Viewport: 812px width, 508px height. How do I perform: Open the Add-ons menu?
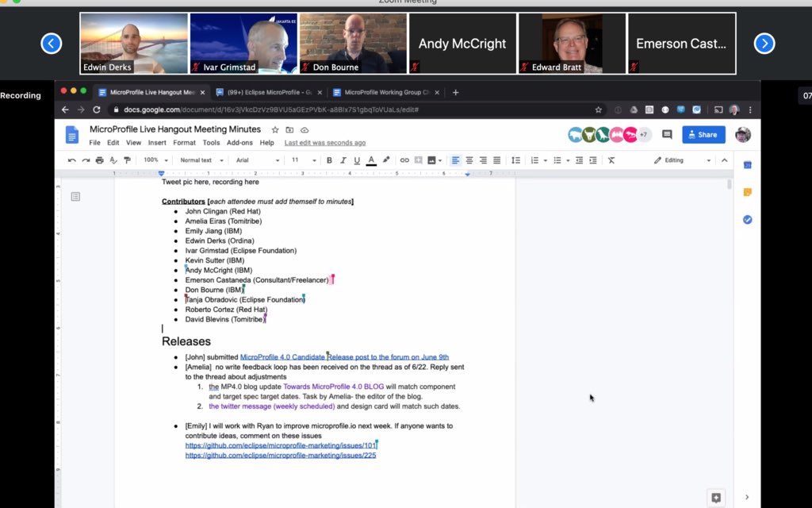click(x=239, y=143)
